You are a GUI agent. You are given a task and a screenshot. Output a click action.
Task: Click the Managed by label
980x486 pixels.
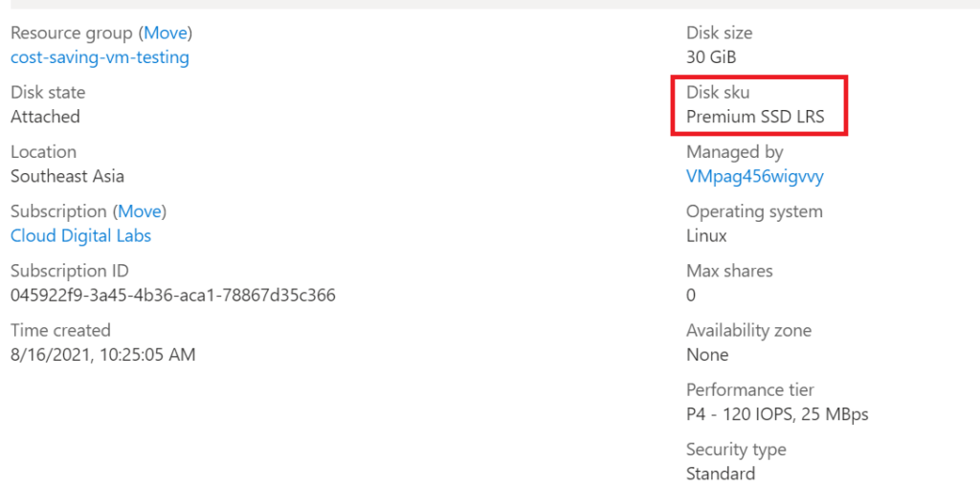734,152
